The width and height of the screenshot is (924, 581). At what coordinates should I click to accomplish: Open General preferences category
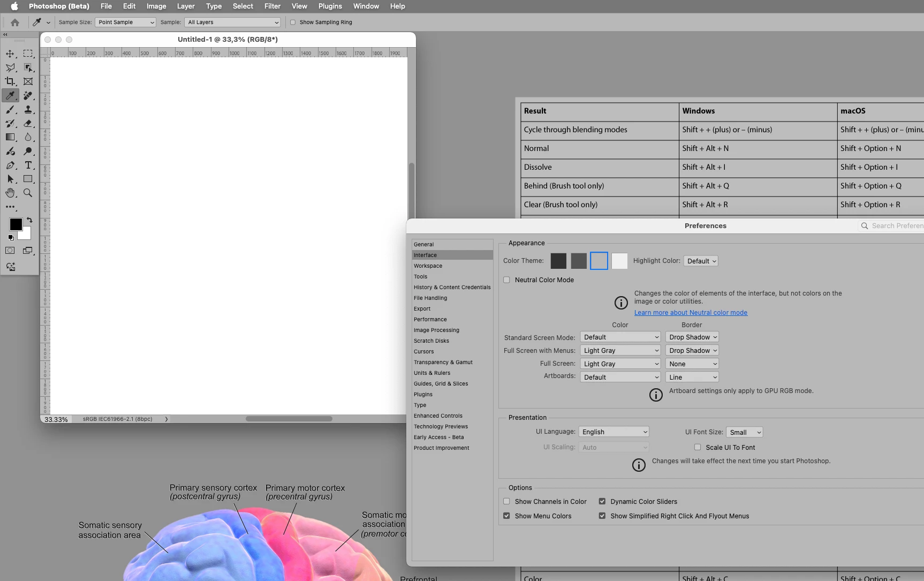[x=452, y=245]
